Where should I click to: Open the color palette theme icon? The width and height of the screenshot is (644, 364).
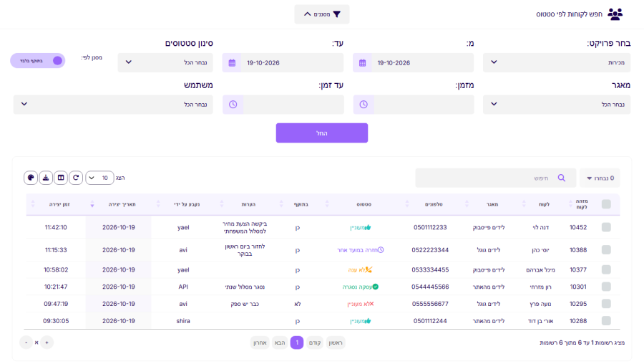[31, 178]
